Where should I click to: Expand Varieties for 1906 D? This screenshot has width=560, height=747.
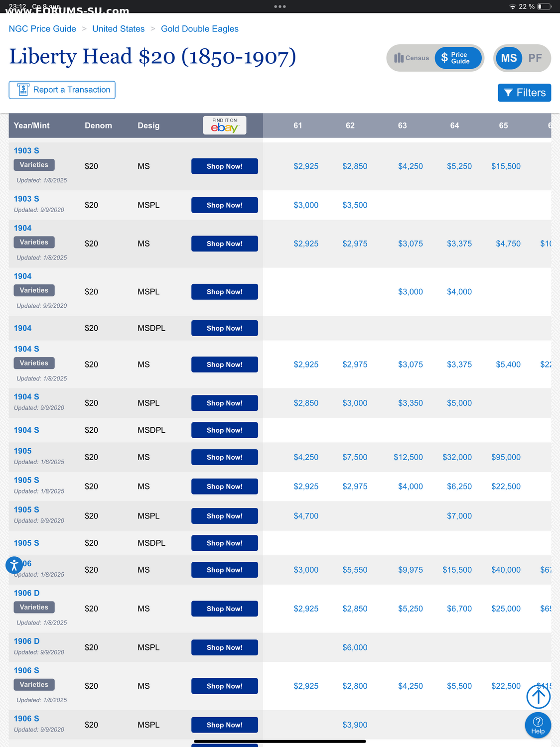click(x=34, y=607)
